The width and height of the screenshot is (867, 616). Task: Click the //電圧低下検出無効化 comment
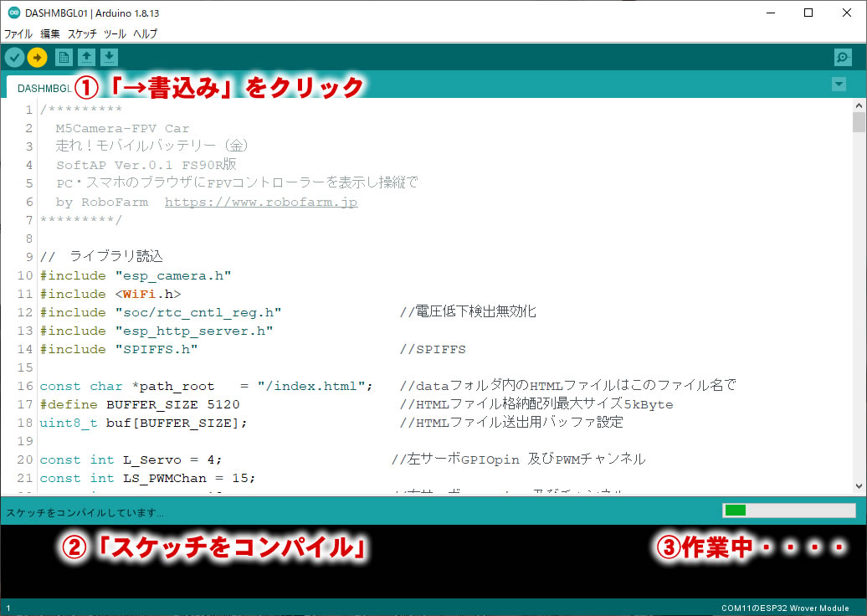coord(467,311)
